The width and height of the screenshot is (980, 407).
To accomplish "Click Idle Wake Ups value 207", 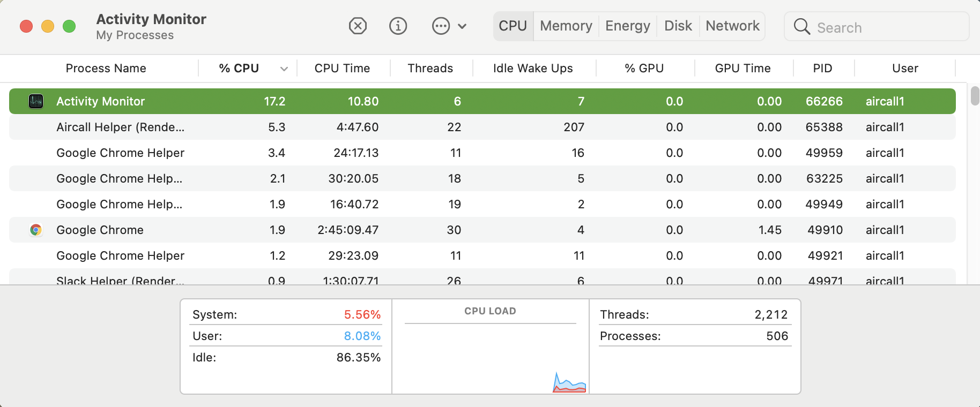I will [574, 127].
